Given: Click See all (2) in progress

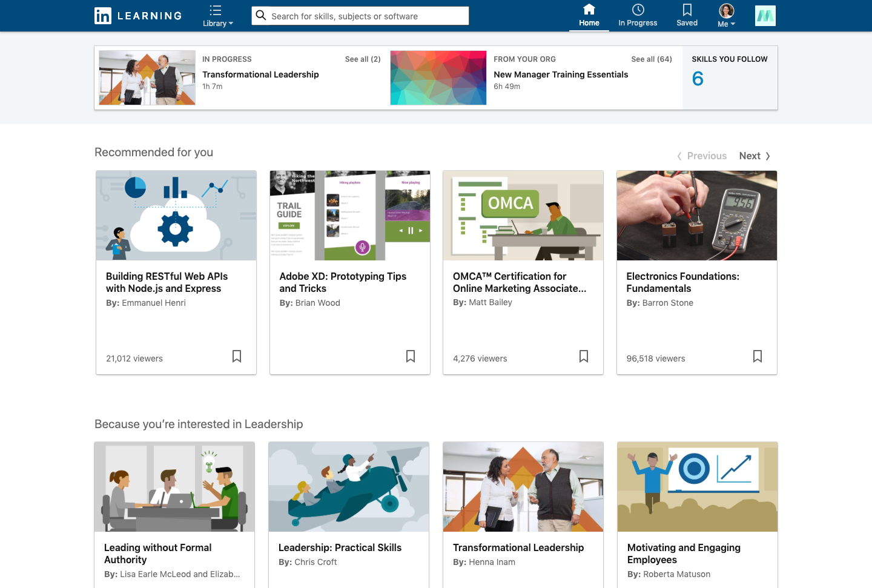Looking at the screenshot, I should click(363, 59).
